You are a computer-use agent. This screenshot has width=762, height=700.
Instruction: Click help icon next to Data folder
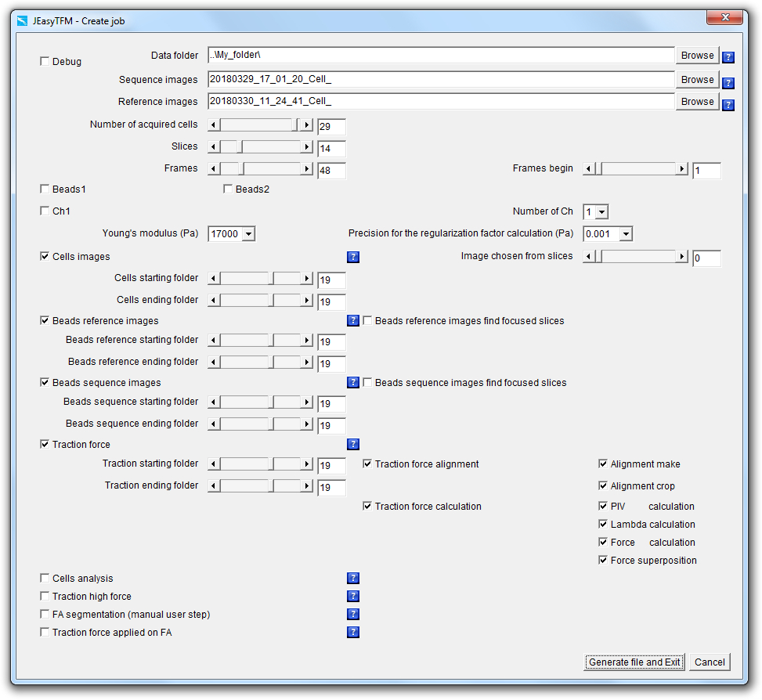[728, 57]
